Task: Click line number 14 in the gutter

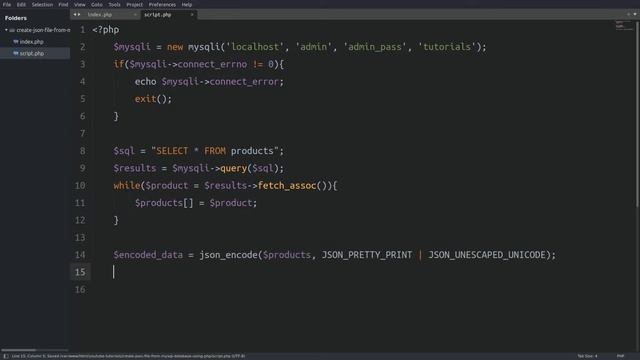Action: (x=80, y=255)
